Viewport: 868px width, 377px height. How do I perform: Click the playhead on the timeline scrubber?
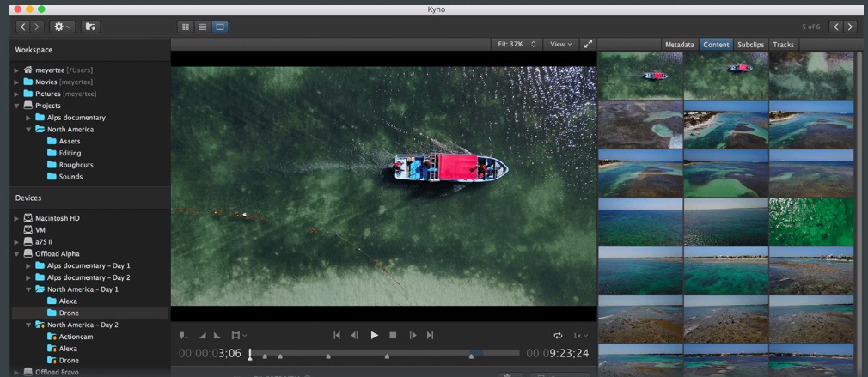pos(250,353)
